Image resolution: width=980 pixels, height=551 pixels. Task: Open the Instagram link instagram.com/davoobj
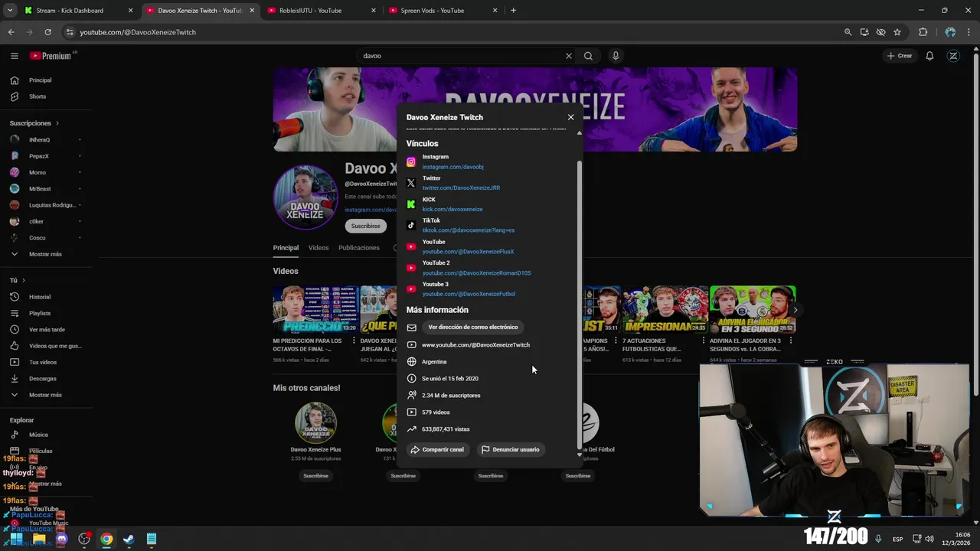[452, 167]
